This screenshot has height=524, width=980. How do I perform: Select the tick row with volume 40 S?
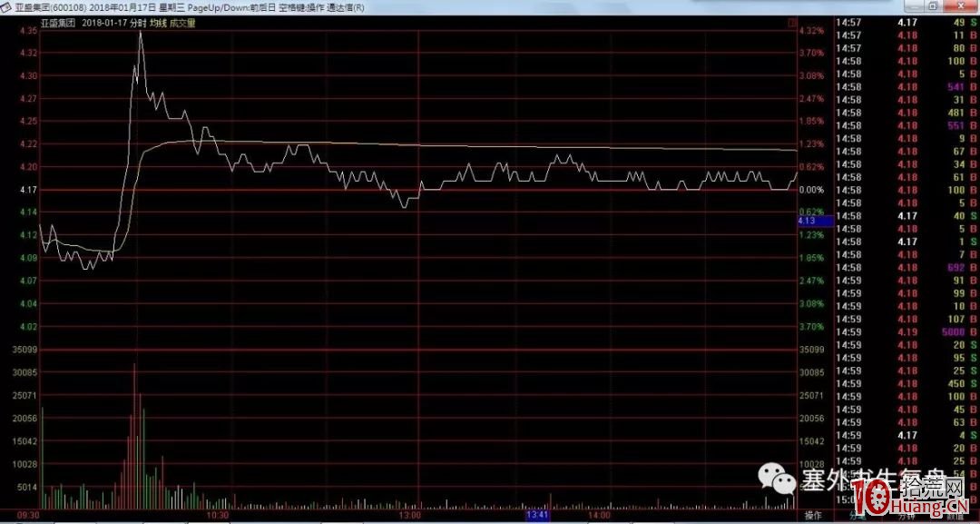(906, 216)
